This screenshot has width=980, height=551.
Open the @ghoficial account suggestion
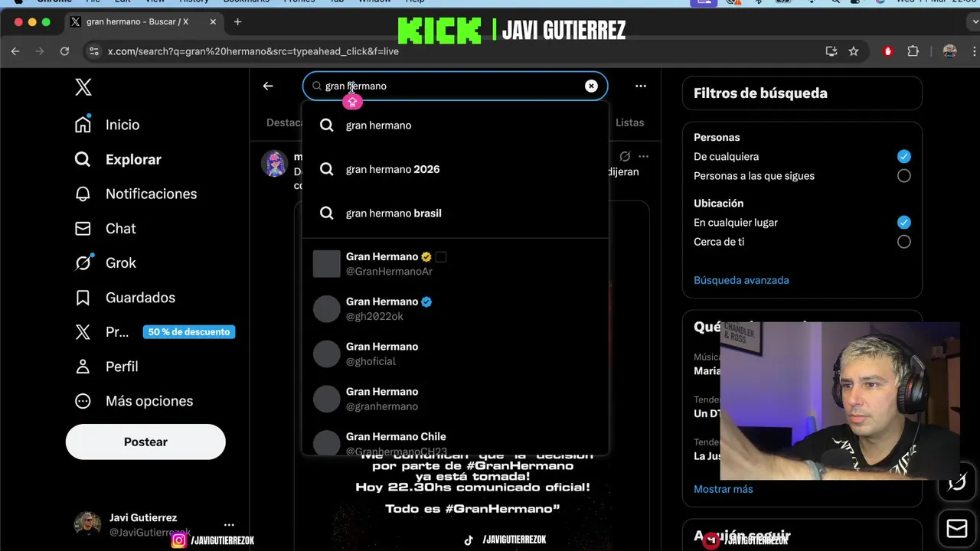[455, 354]
